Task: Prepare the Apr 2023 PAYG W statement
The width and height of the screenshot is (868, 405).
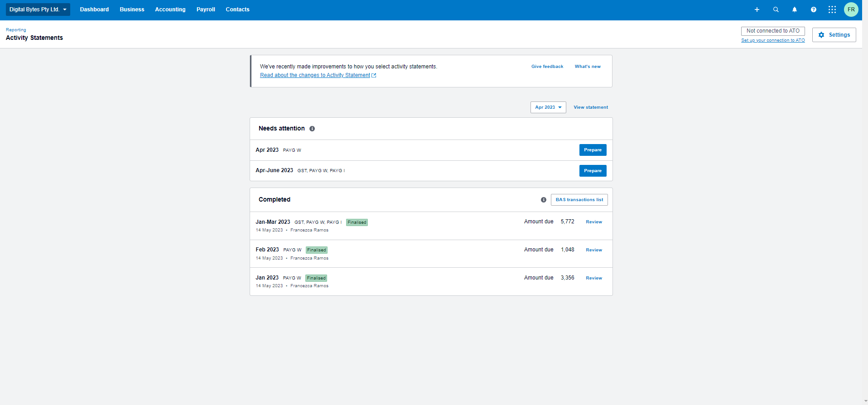Action: coord(593,150)
